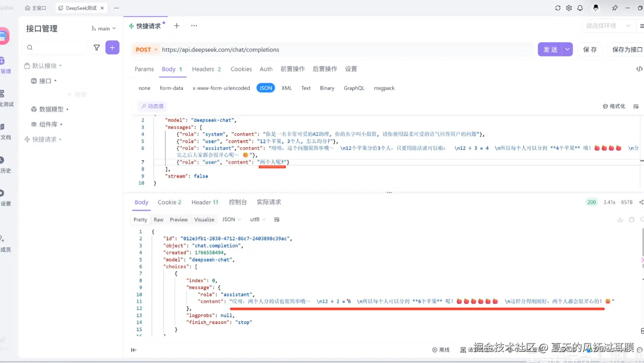
Task: Expand the 组件库 tree node
Action: coord(47,124)
